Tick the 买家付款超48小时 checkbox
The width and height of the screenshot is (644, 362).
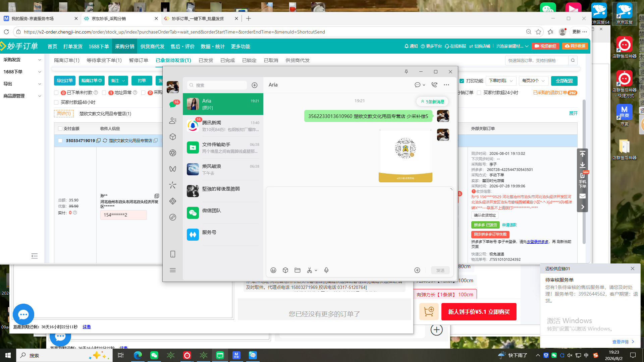point(56,103)
